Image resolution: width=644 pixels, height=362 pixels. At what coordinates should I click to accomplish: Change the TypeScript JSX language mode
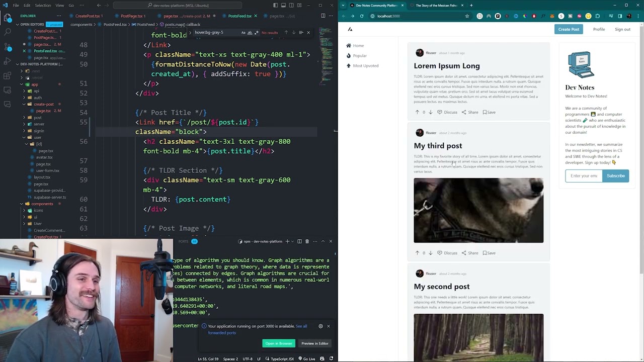tap(282, 359)
